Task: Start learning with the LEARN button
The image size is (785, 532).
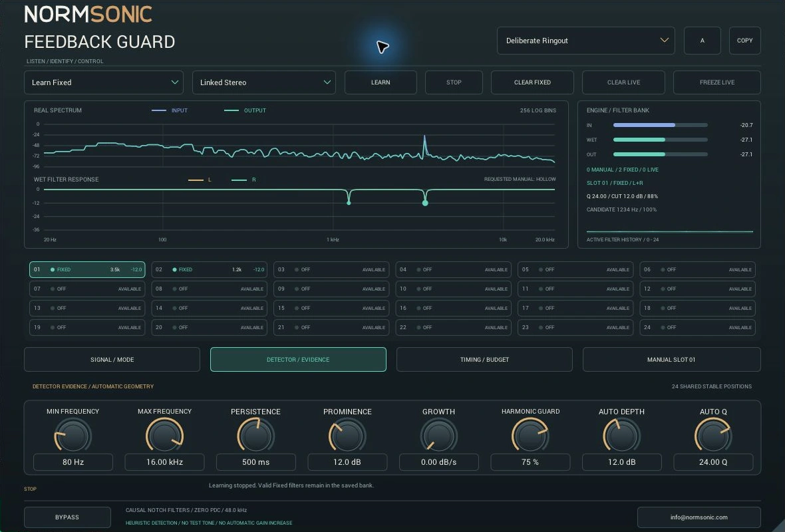Action: [381, 82]
